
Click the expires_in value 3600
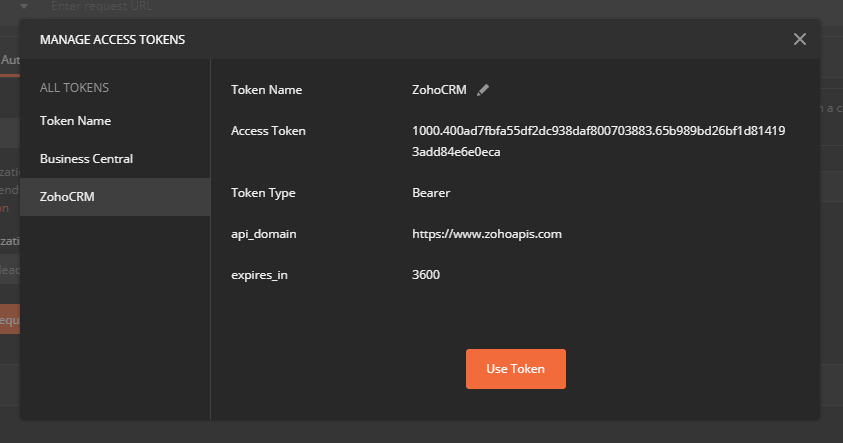tap(426, 275)
